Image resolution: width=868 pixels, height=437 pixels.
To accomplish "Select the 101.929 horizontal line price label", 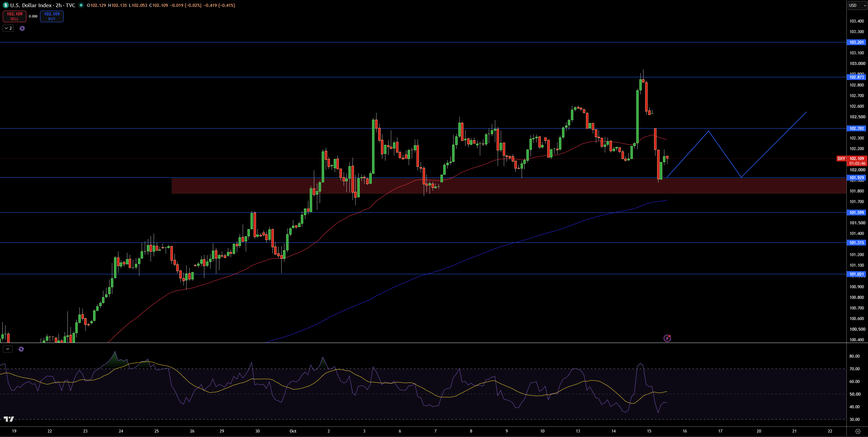I will (x=857, y=178).
